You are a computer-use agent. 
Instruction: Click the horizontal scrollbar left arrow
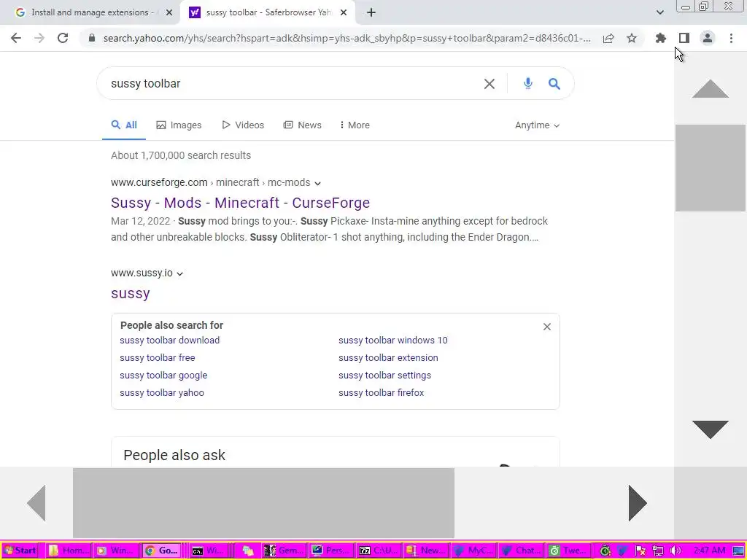[x=36, y=503]
